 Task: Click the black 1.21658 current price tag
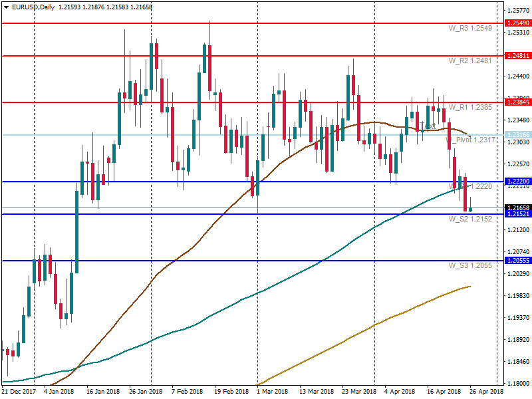(518, 207)
